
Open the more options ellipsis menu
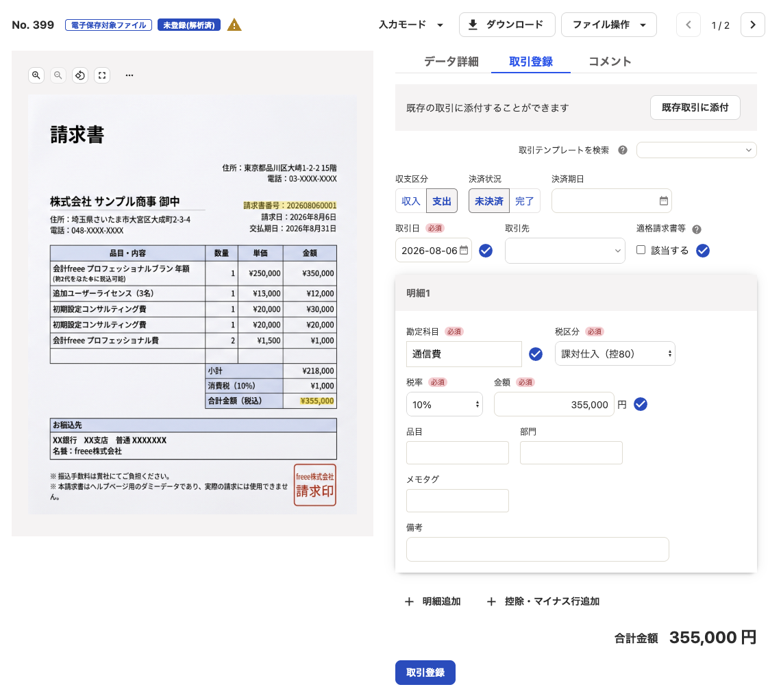[129, 75]
